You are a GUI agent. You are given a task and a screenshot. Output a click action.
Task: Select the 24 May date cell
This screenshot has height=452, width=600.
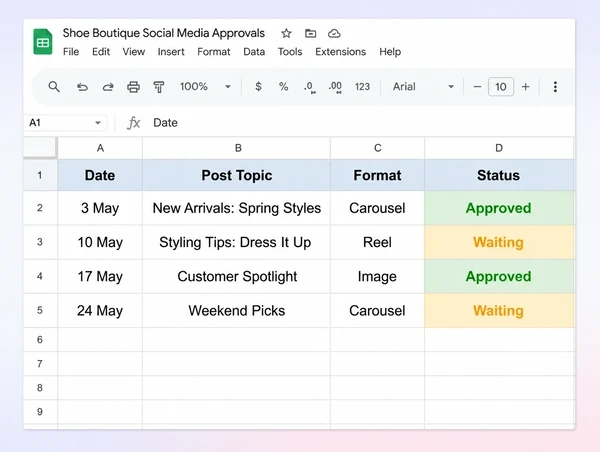[x=100, y=310]
